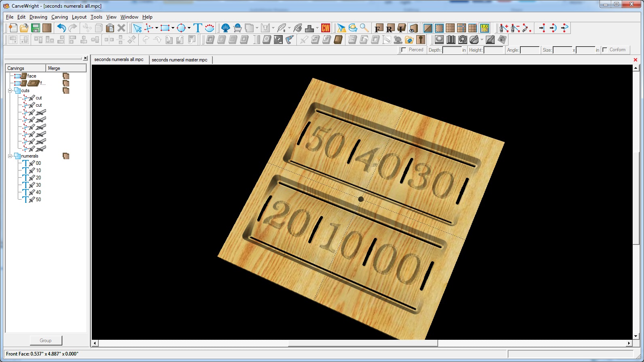Enable the Pierced checkbox
This screenshot has width=644, height=362.
pos(404,50)
